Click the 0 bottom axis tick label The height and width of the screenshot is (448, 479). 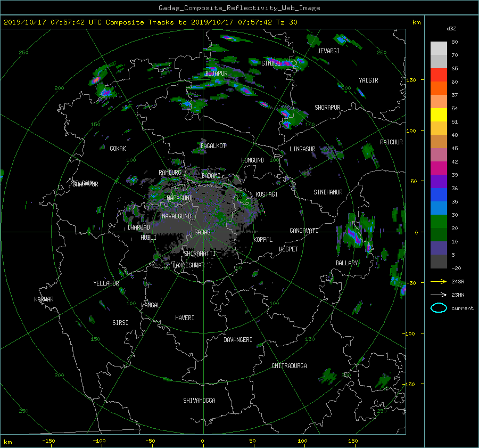coord(202,441)
